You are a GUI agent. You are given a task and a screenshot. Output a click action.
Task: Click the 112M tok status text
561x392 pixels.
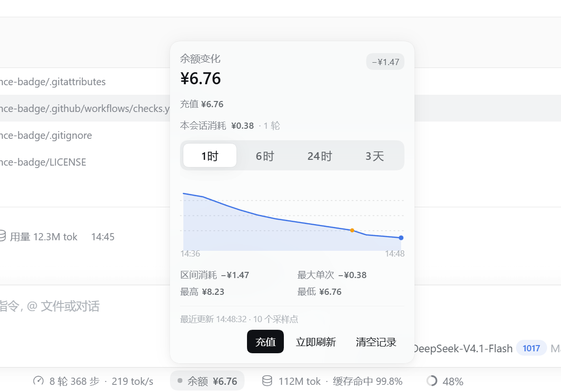tap(300, 381)
